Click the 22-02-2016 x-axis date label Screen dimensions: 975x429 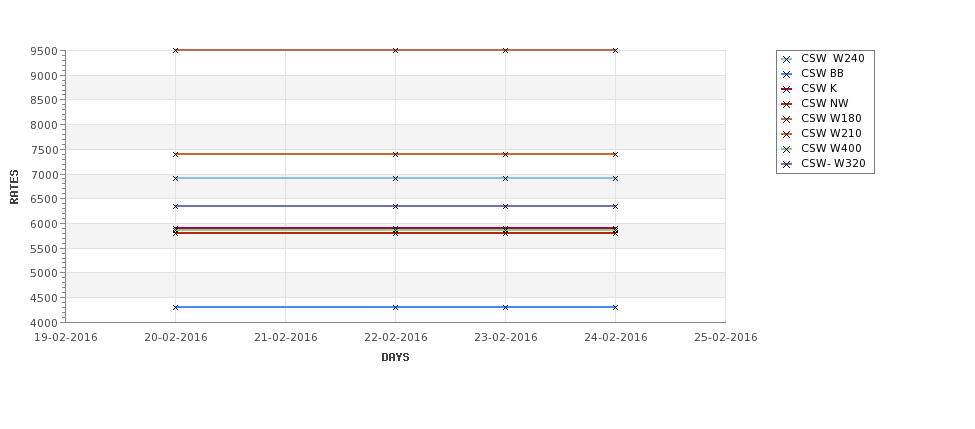click(395, 338)
